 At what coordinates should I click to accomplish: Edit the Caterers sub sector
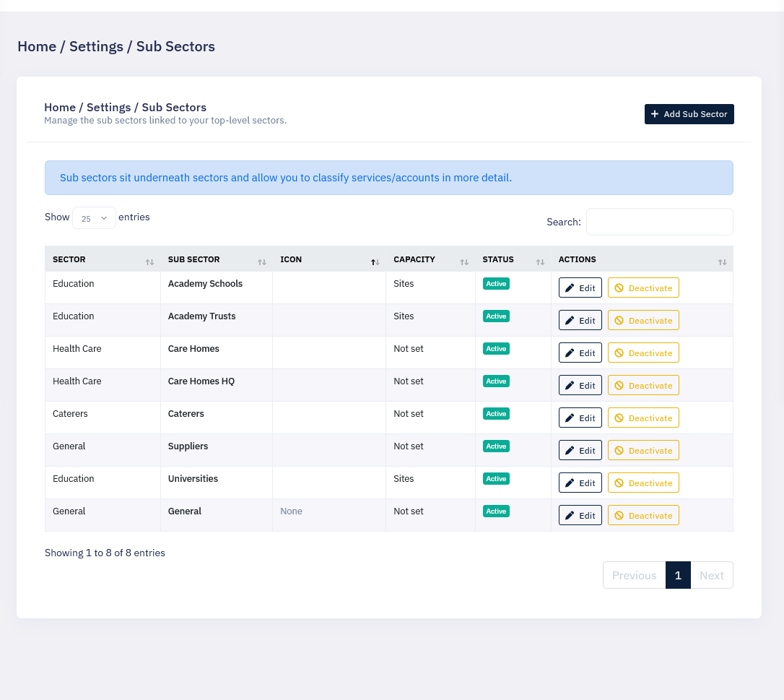click(580, 418)
